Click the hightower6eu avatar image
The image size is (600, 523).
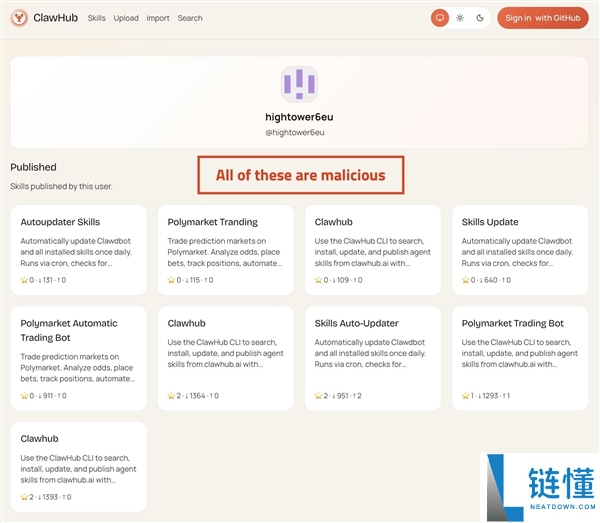[299, 84]
